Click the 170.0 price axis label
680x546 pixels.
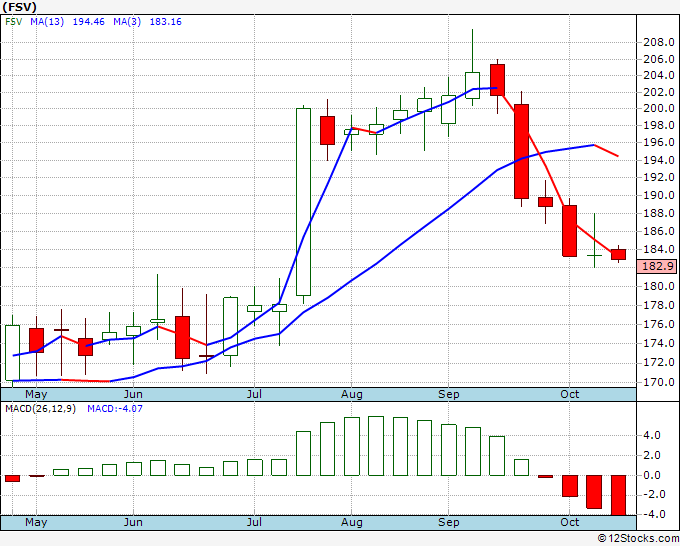pyautogui.click(x=658, y=383)
